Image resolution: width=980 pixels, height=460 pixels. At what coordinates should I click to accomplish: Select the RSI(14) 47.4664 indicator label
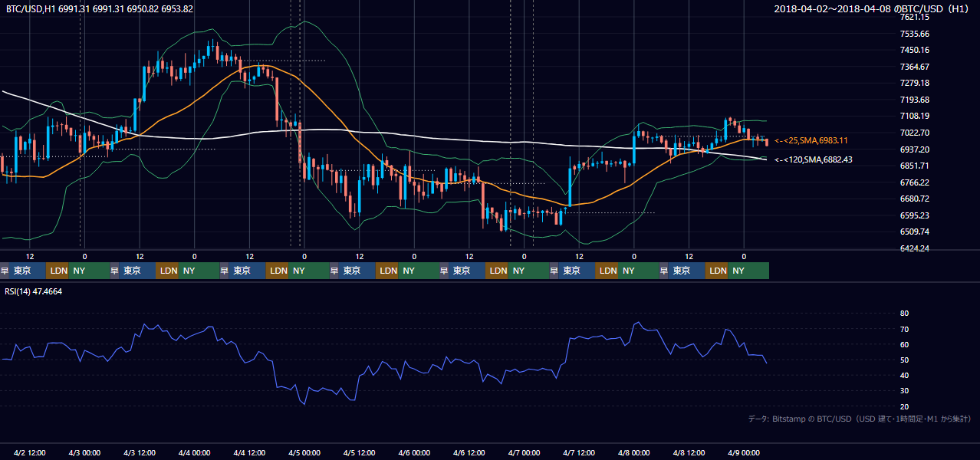click(34, 291)
